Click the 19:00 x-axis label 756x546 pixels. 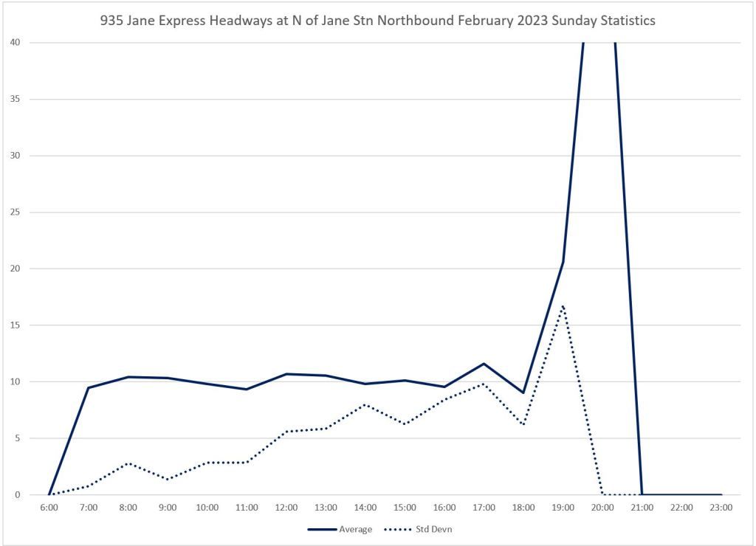(563, 508)
